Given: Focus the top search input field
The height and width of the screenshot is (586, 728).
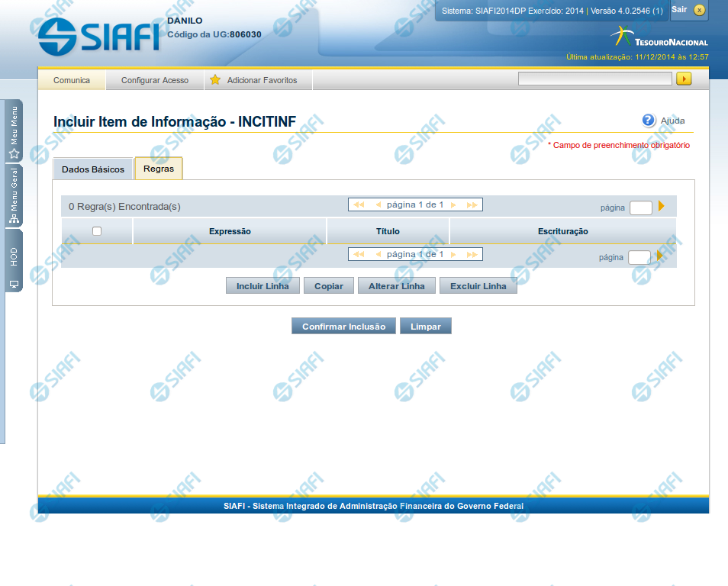Looking at the screenshot, I should [x=594, y=79].
